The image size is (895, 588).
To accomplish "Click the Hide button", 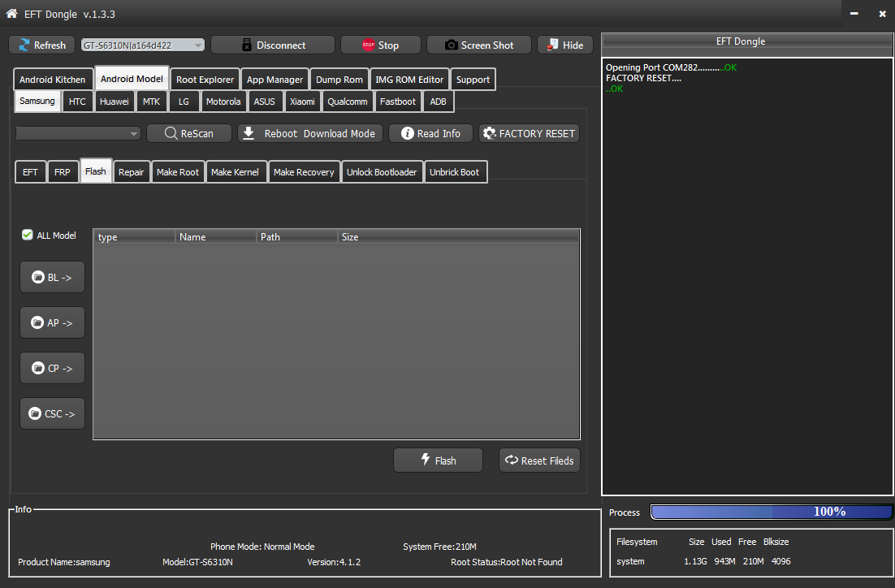I will (x=565, y=45).
